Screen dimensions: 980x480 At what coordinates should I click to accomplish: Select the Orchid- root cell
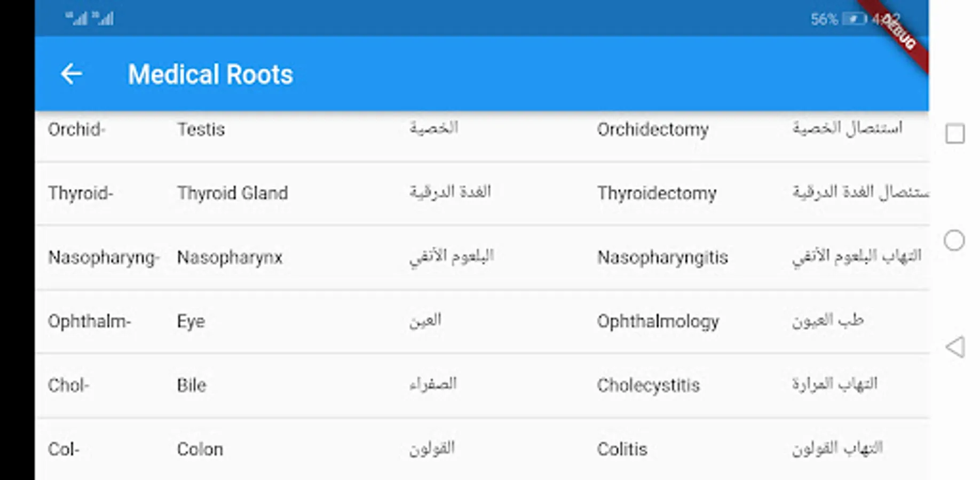[77, 130]
